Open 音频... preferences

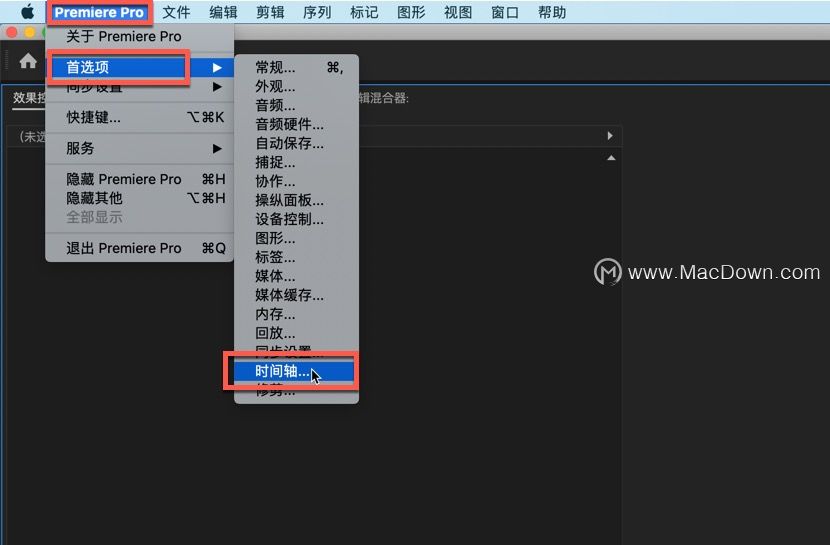[296, 105]
